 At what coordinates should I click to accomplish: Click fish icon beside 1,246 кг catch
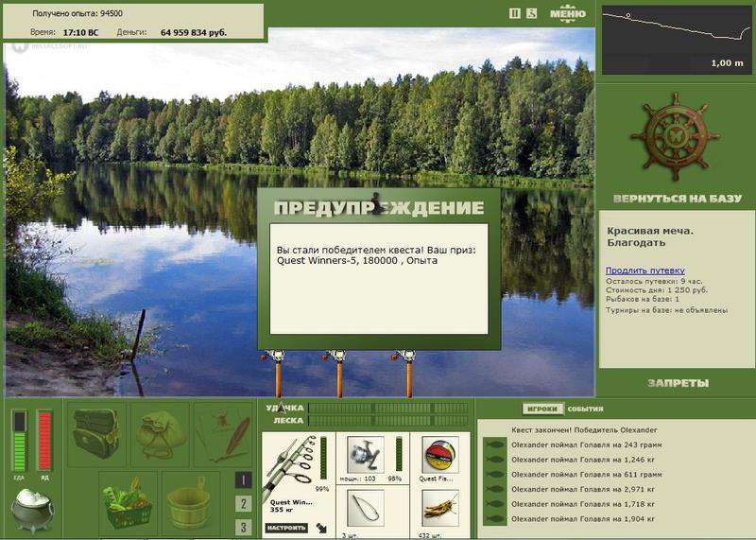click(494, 460)
